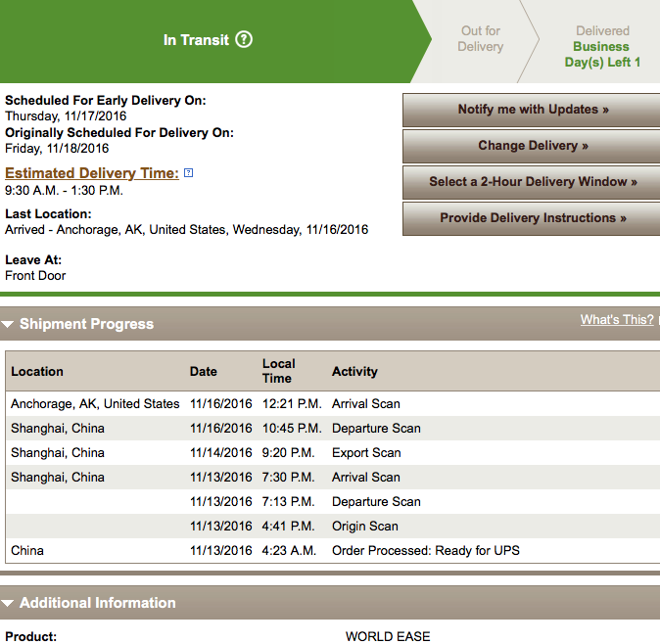Click the 12:21 P.M. time cell
The image size is (660, 644).
[x=292, y=404]
